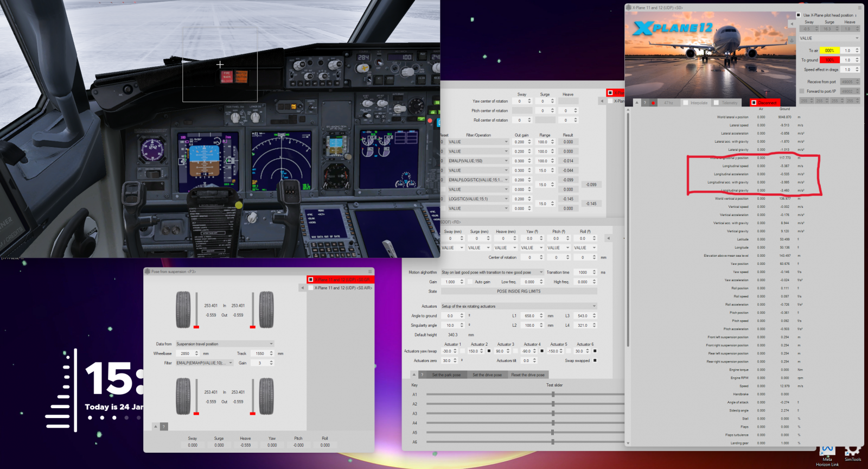Toggle the Swap swapped checkbox

(595, 360)
